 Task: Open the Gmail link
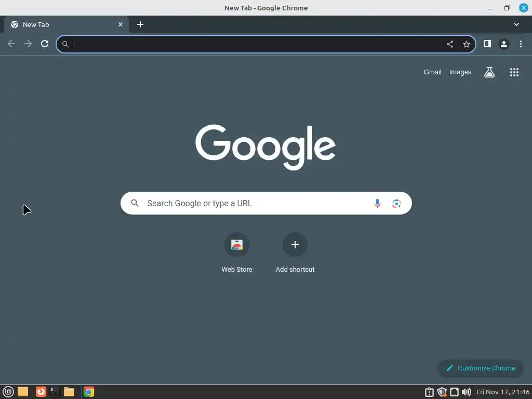pyautogui.click(x=433, y=72)
